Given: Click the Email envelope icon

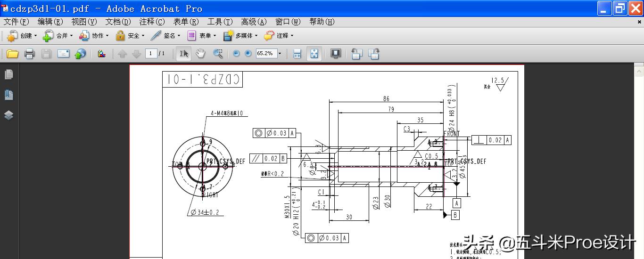Looking at the screenshot, I should click(x=63, y=54).
